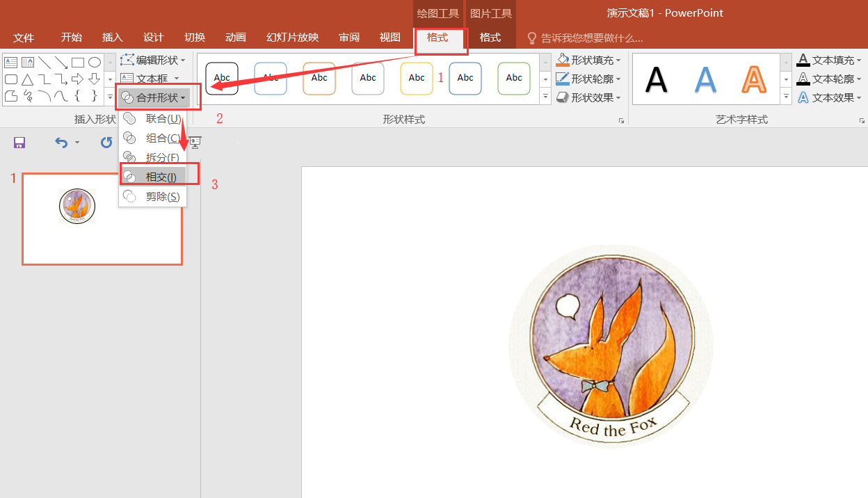Apply the orange outlined Abc shape style
The height and width of the screenshot is (498, 868).
point(319,78)
